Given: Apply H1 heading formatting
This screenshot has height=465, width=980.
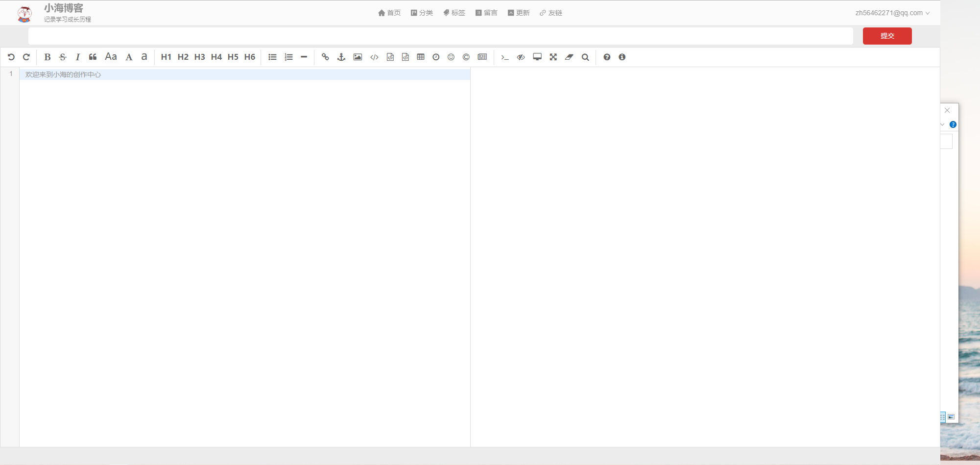Looking at the screenshot, I should pyautogui.click(x=166, y=57).
